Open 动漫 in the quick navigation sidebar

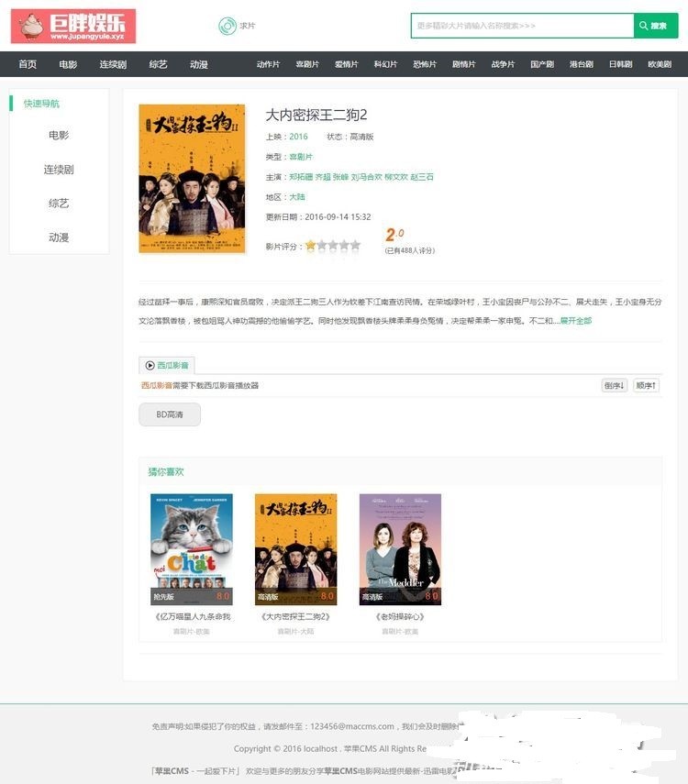click(x=59, y=237)
